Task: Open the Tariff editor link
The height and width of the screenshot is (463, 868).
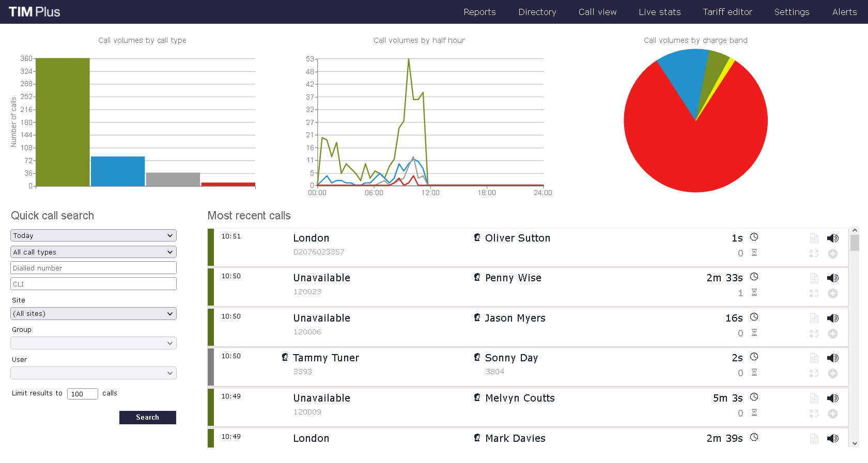Action: coord(727,12)
